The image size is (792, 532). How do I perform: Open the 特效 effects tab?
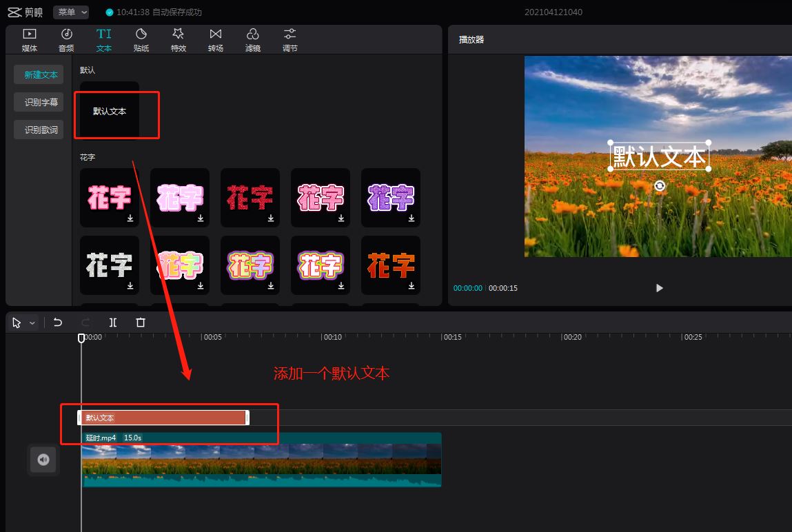(179, 40)
